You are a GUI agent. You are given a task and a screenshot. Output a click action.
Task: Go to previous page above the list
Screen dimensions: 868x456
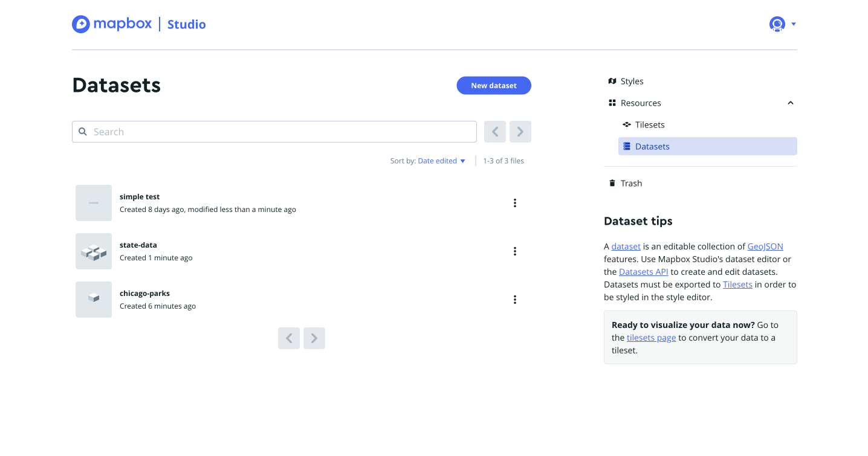click(495, 132)
